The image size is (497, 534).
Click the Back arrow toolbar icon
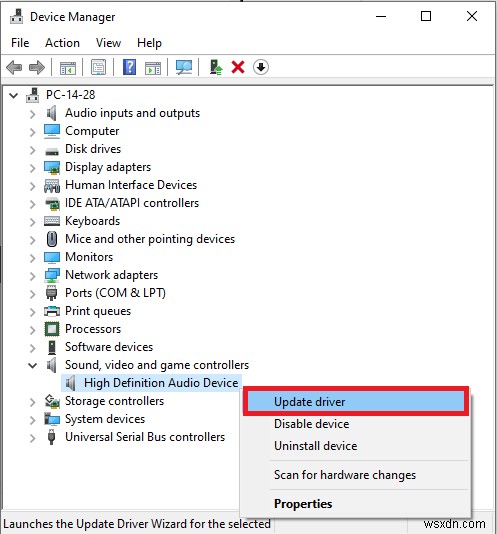pyautogui.click(x=14, y=67)
